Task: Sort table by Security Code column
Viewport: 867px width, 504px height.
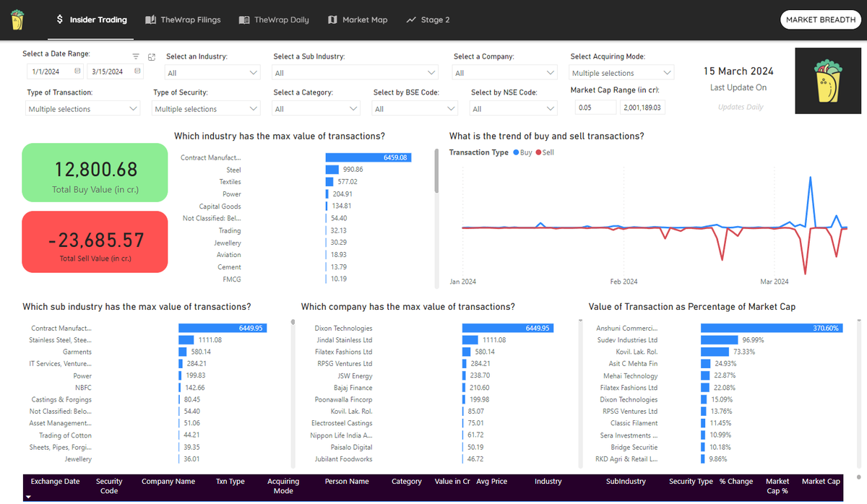Action: pos(109,486)
